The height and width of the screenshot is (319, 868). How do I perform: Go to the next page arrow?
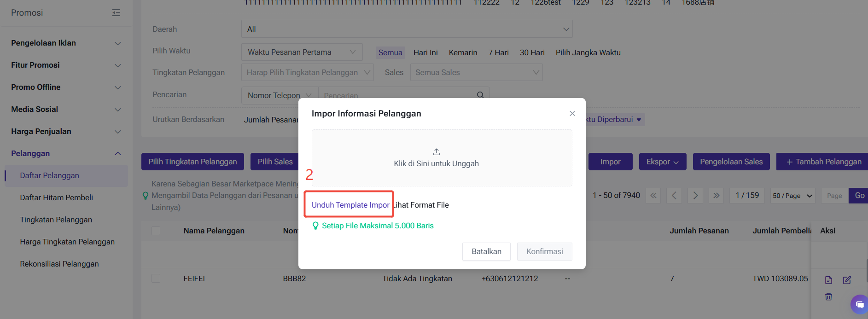click(695, 196)
